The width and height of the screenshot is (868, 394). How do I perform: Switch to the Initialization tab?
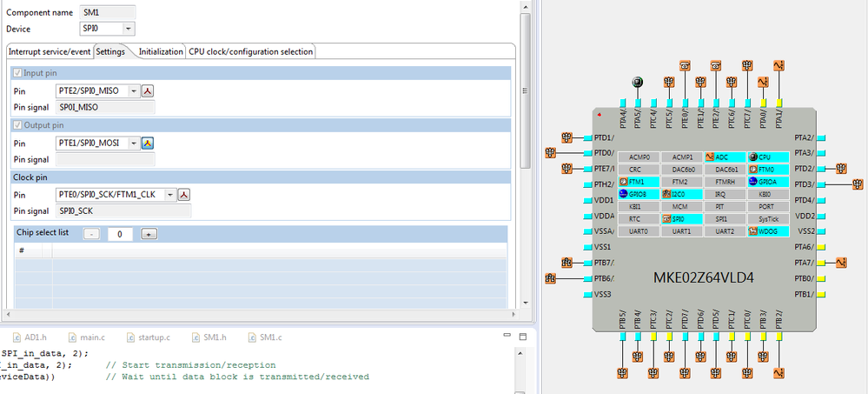coord(161,51)
